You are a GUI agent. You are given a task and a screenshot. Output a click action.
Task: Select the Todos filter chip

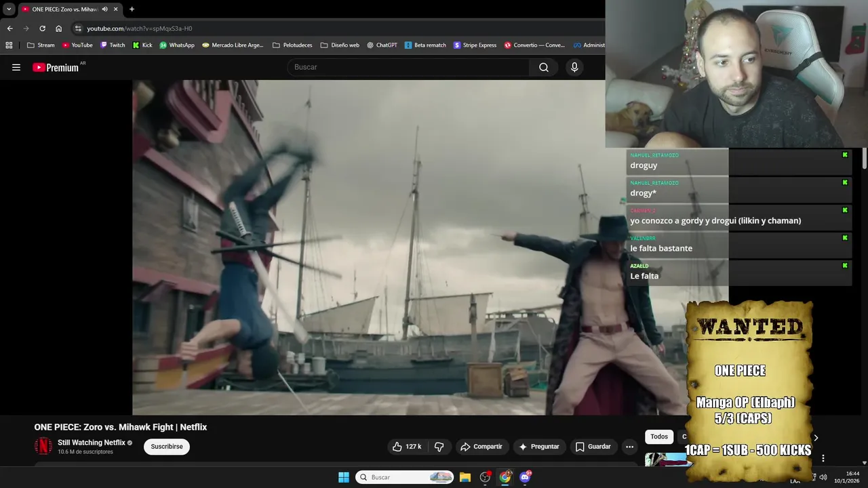point(659,437)
